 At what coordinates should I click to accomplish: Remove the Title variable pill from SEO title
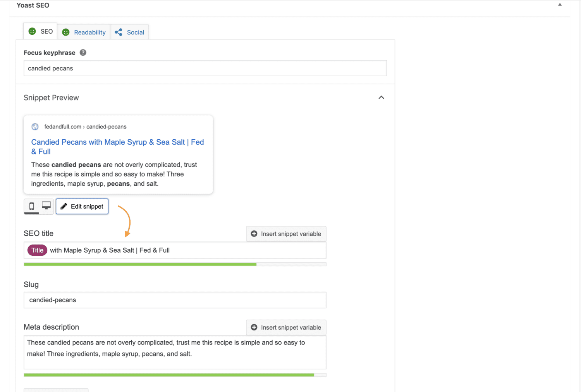click(x=37, y=250)
